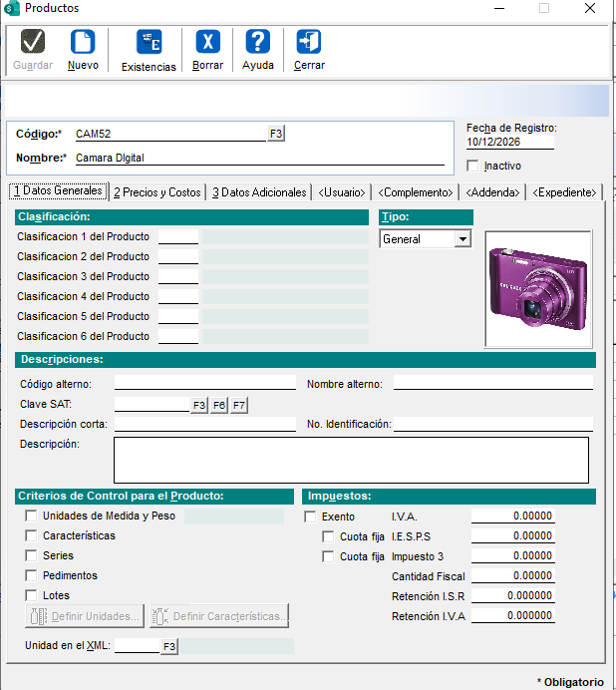Click the Impuesto 3 value field
This screenshot has width=616, height=690.
click(x=513, y=555)
